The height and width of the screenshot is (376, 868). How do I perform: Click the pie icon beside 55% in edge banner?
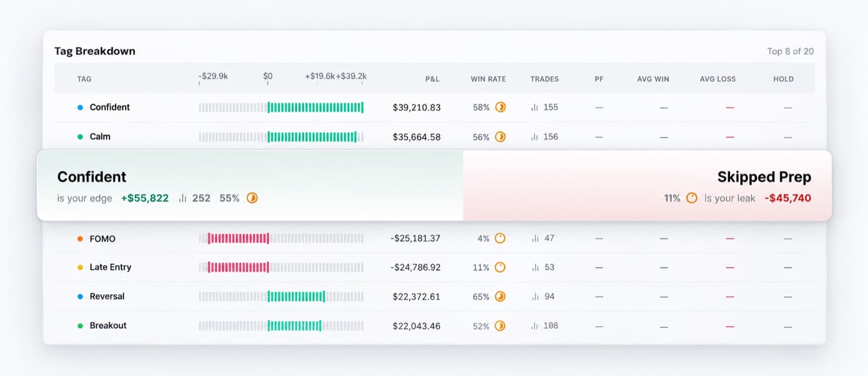coord(252,198)
